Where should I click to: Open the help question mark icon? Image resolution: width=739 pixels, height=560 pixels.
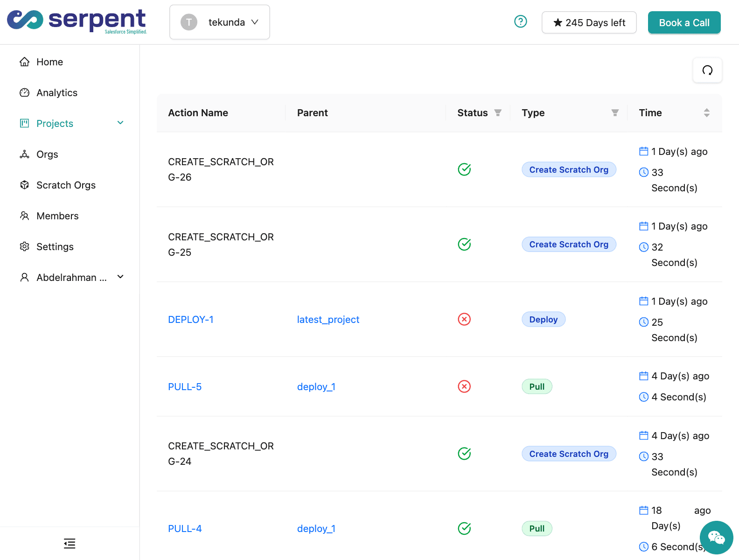[520, 22]
